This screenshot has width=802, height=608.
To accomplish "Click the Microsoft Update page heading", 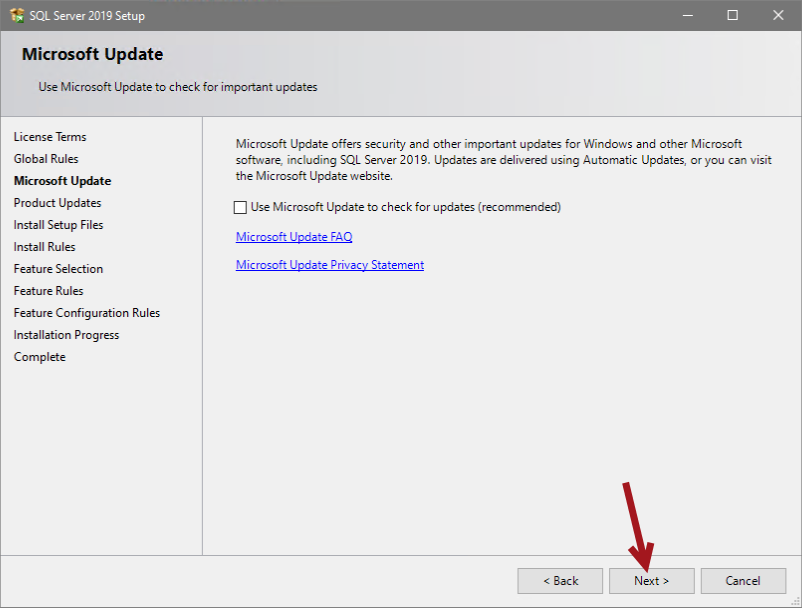I will 93,54.
